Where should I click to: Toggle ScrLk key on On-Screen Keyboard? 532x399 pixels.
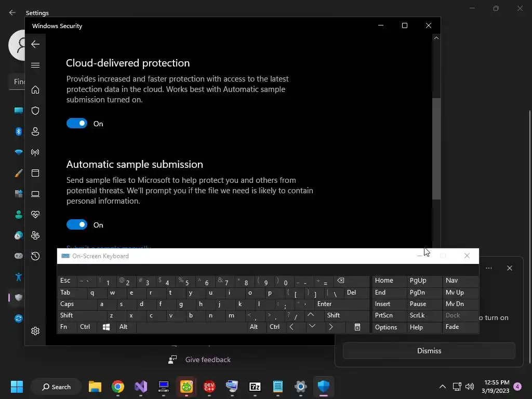tap(424, 315)
